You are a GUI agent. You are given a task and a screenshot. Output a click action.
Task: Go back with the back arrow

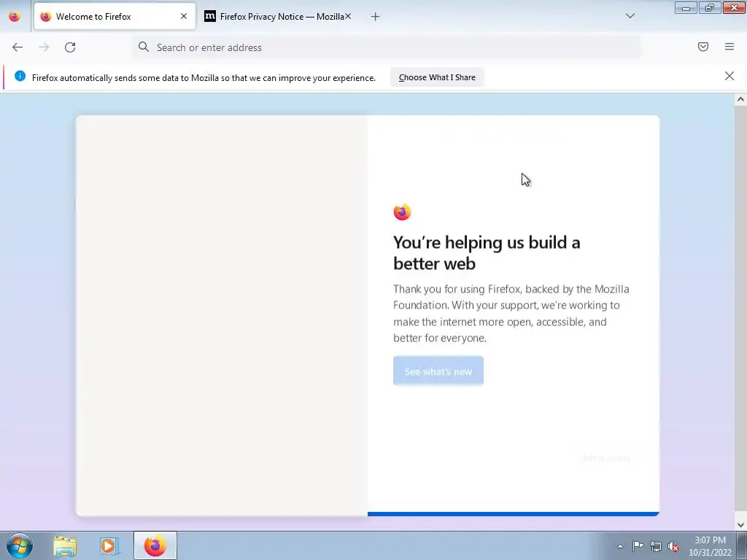pos(18,47)
